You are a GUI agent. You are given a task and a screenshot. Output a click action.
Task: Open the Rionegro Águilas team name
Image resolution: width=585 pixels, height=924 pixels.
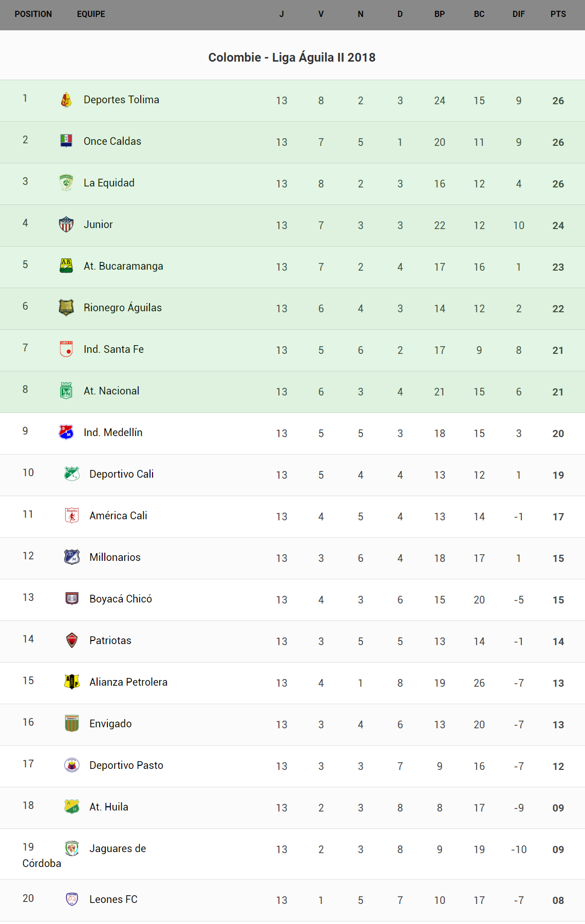122,308
